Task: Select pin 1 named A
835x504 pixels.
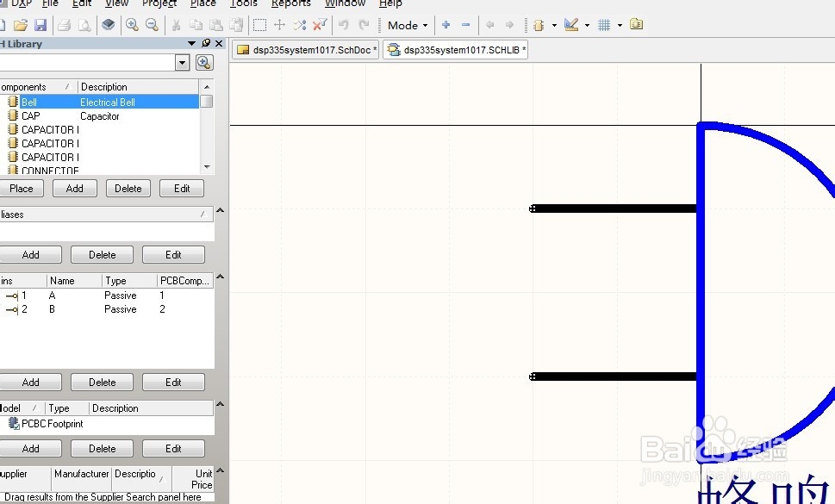Action: click(x=107, y=296)
